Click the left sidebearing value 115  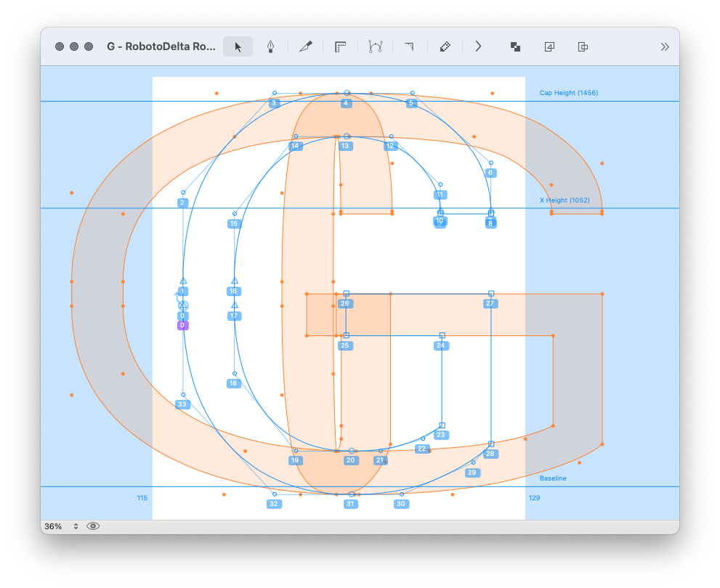(x=142, y=498)
